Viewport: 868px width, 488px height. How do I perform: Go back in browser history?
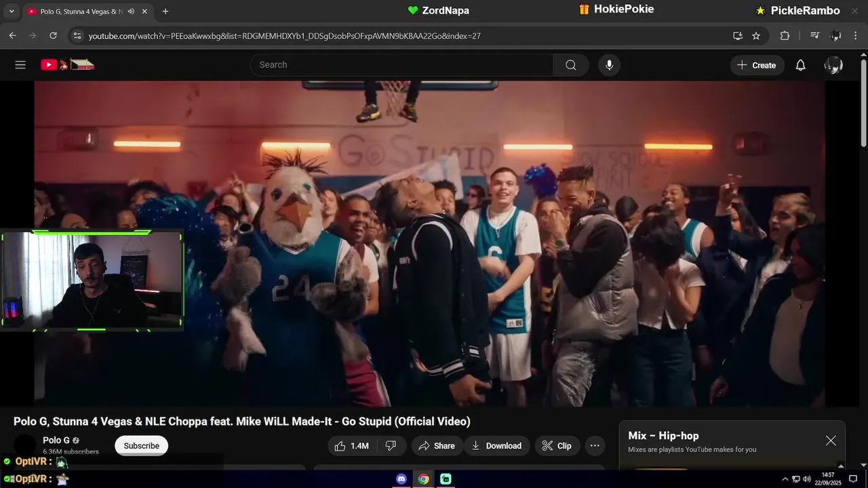[12, 36]
